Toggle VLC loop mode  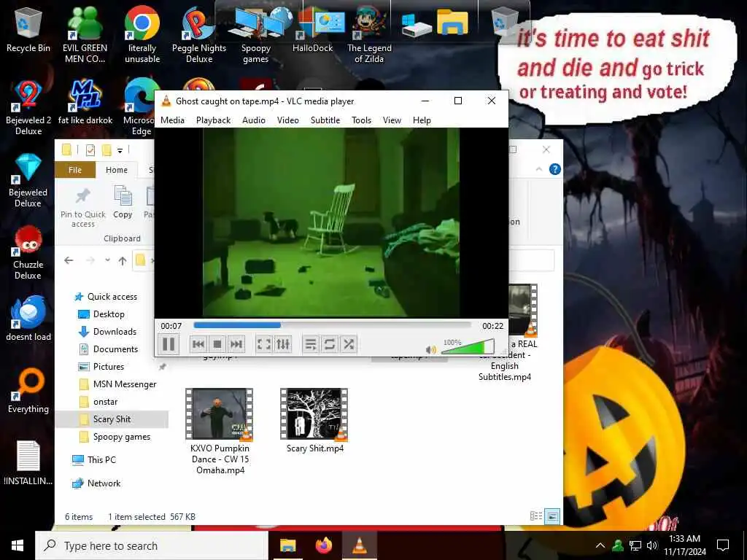pos(329,344)
